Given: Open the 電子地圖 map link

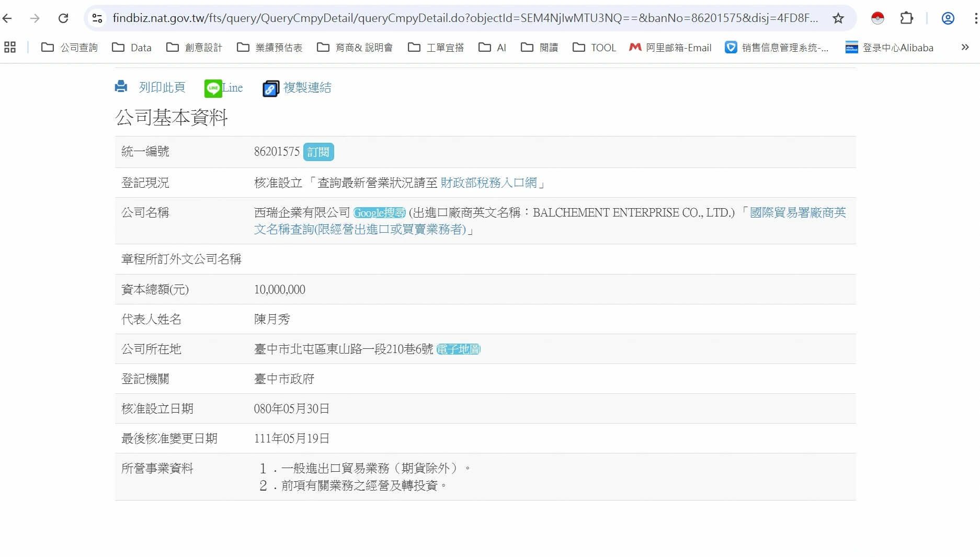Looking at the screenshot, I should tap(458, 349).
